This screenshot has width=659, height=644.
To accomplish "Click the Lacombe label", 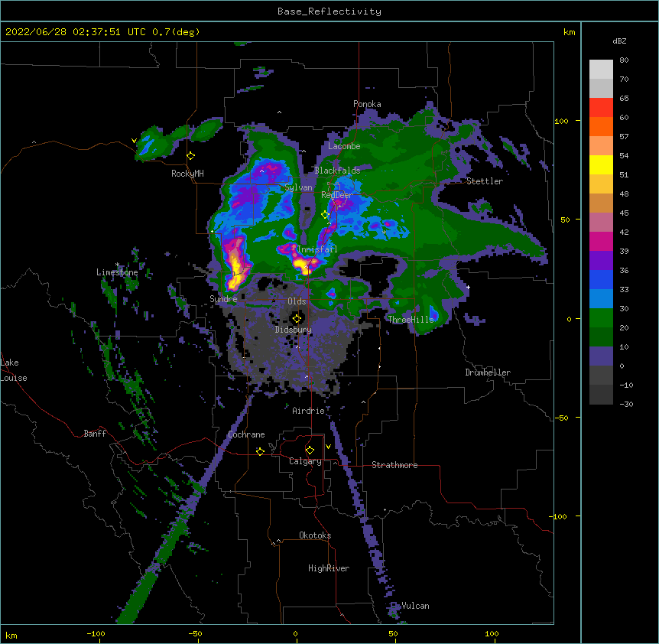I will pyautogui.click(x=344, y=146).
